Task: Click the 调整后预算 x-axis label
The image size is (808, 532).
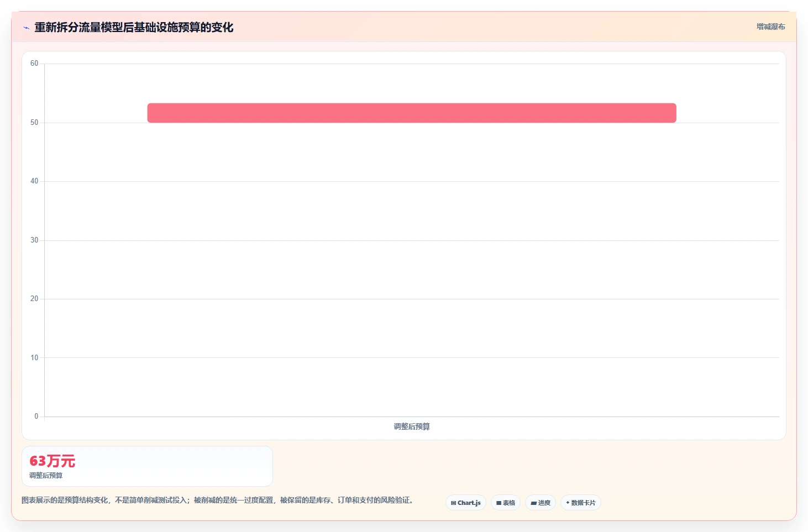Action: pos(412,426)
